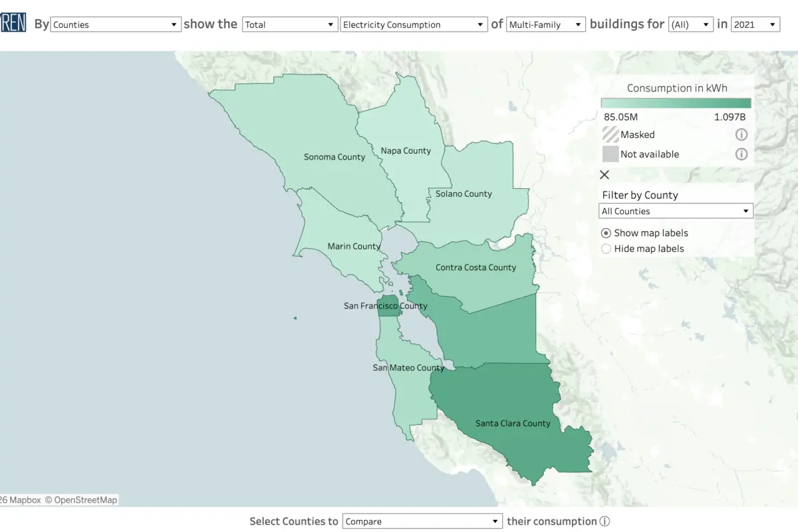Expand the Multi-Family building type dropdown

(x=545, y=25)
